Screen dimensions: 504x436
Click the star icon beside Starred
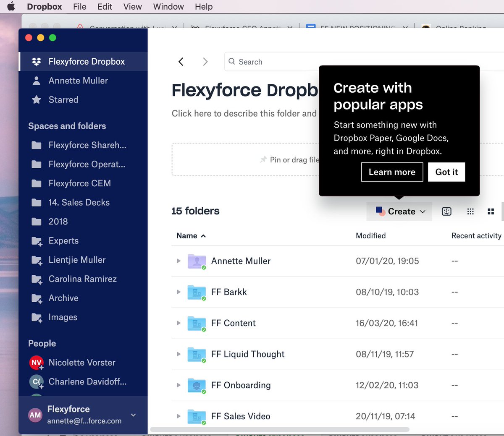37,99
